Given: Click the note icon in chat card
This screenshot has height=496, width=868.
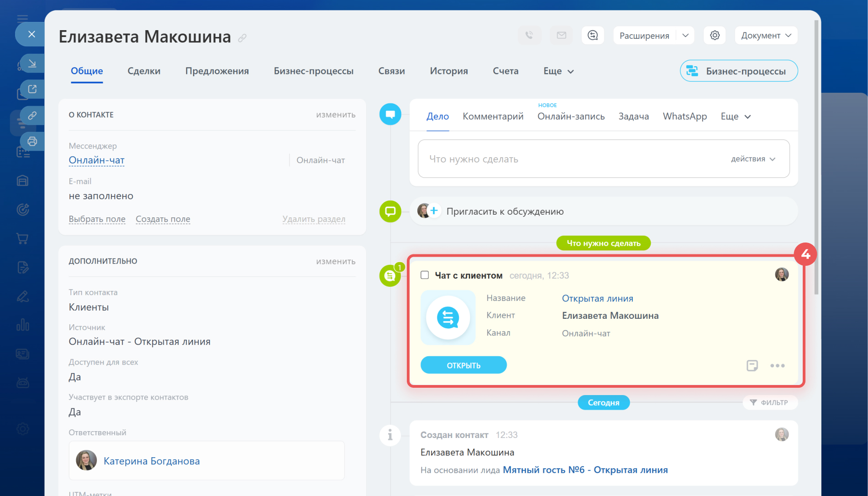Looking at the screenshot, I should pos(752,365).
